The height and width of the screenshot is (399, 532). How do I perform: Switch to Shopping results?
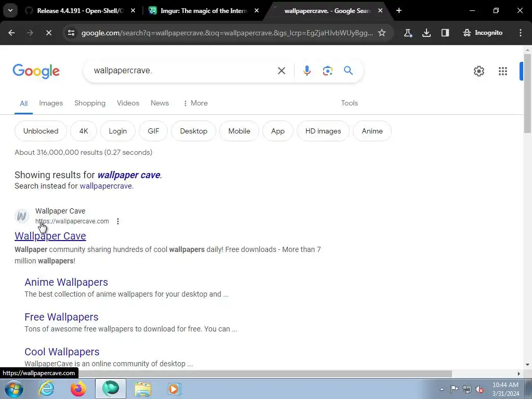click(90, 103)
